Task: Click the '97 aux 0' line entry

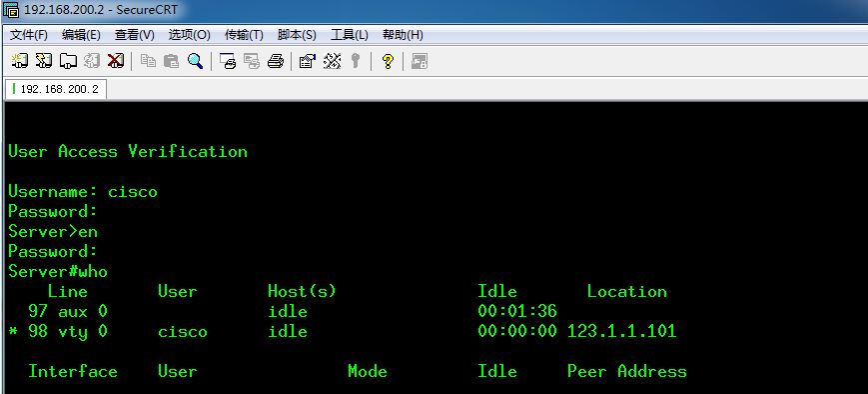Action: (x=68, y=311)
